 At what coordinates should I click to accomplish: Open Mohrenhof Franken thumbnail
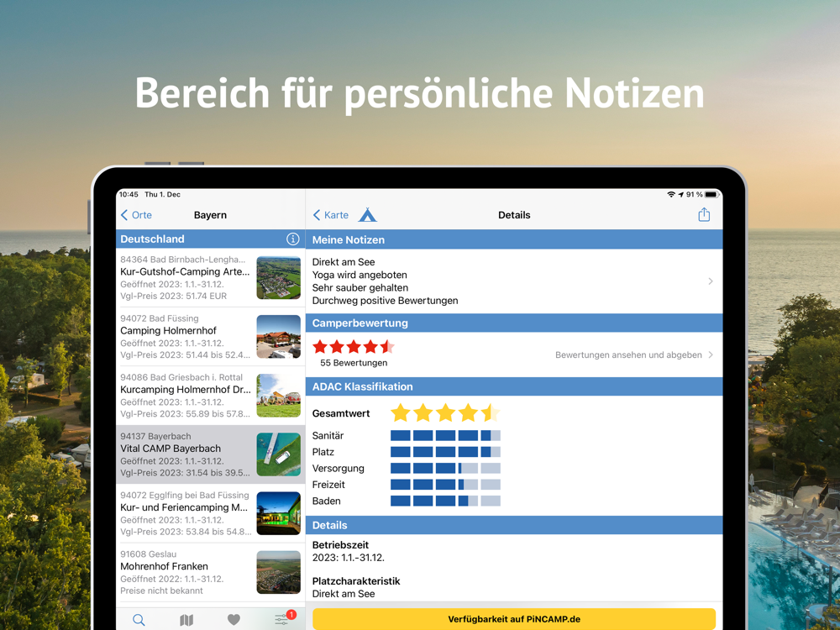pyautogui.click(x=279, y=572)
